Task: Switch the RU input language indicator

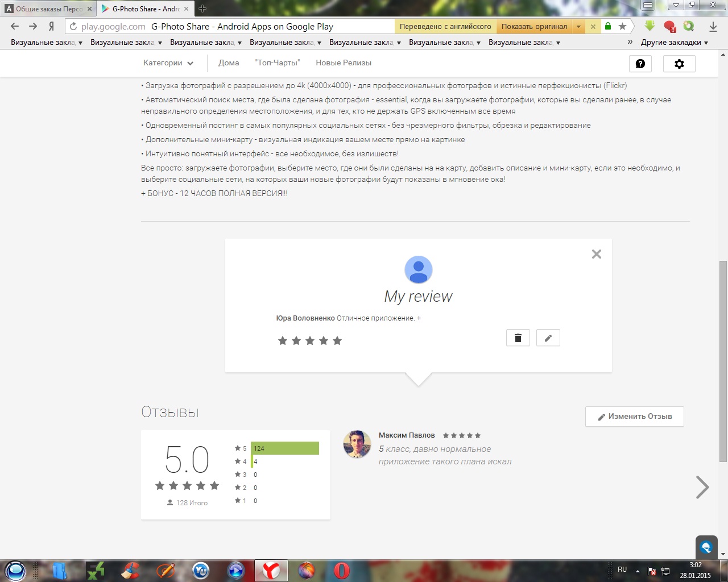Action: [622, 569]
